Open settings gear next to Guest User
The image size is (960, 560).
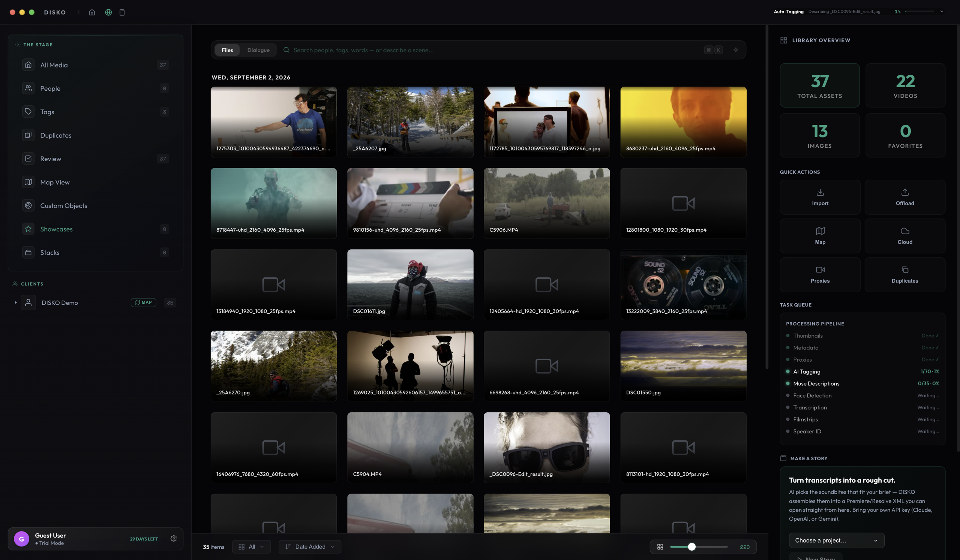click(174, 538)
